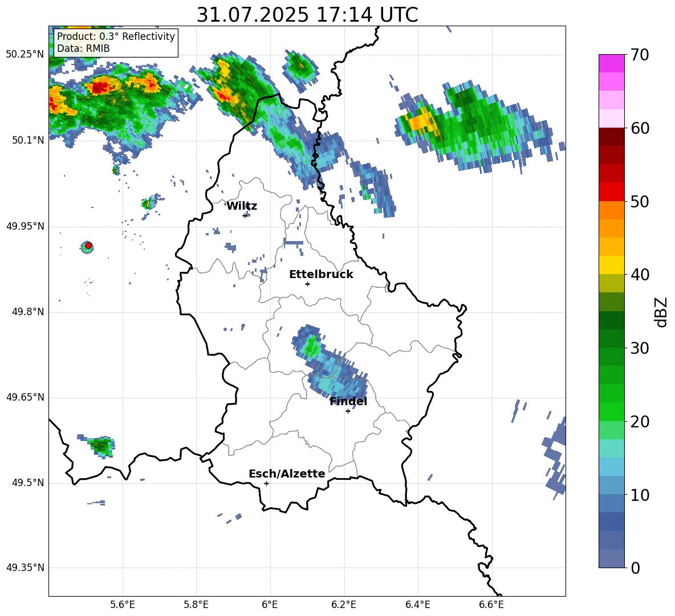Click the 5.6°E longitude label
The image size is (675, 616).
point(123,605)
